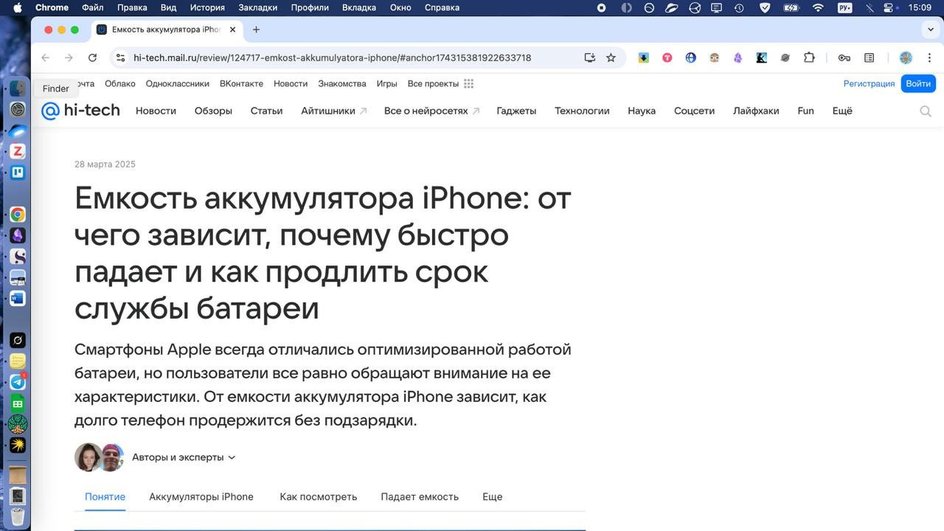This screenshot has height=531, width=944.
Task: Open Chrome's side panel icon
Action: pyautogui.click(x=869, y=58)
